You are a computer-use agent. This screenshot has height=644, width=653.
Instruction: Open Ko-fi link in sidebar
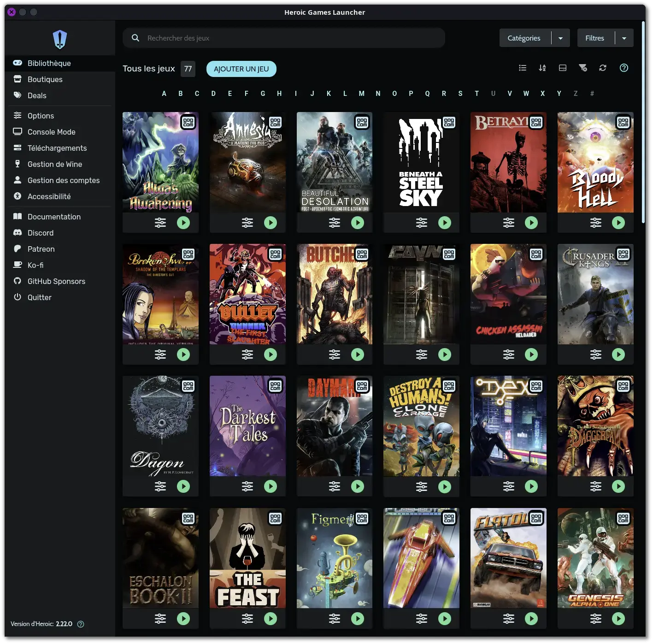pos(60,265)
